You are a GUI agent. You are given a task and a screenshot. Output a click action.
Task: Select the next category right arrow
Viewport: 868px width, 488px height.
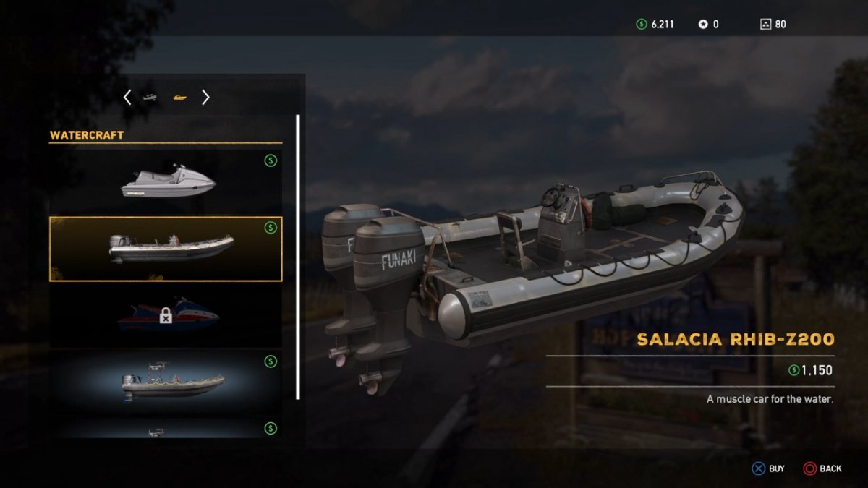click(205, 97)
